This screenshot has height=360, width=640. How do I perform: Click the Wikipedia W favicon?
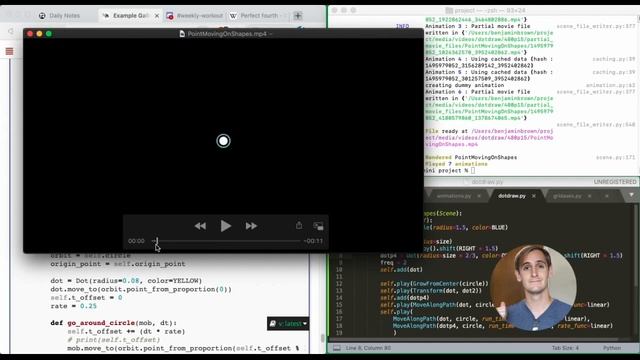[x=233, y=16]
